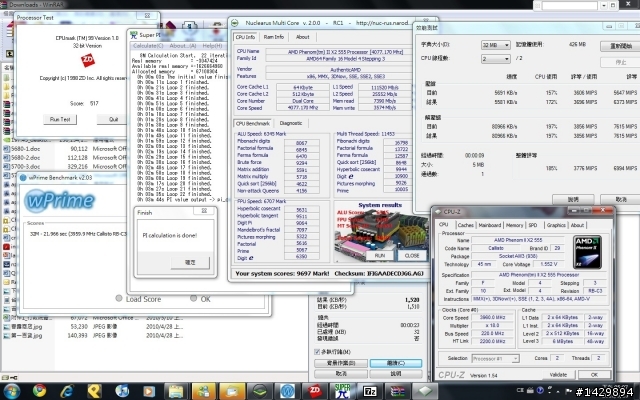Screen dimensions: 640x400
Task: Select 140,393 JPEG file row in WinRAR
Action: [94, 336]
